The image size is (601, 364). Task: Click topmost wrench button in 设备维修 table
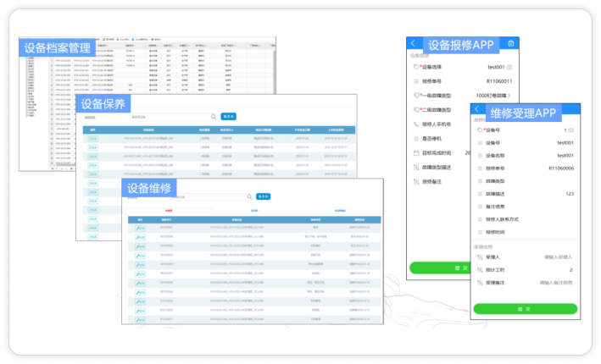pyautogui.click(x=140, y=228)
